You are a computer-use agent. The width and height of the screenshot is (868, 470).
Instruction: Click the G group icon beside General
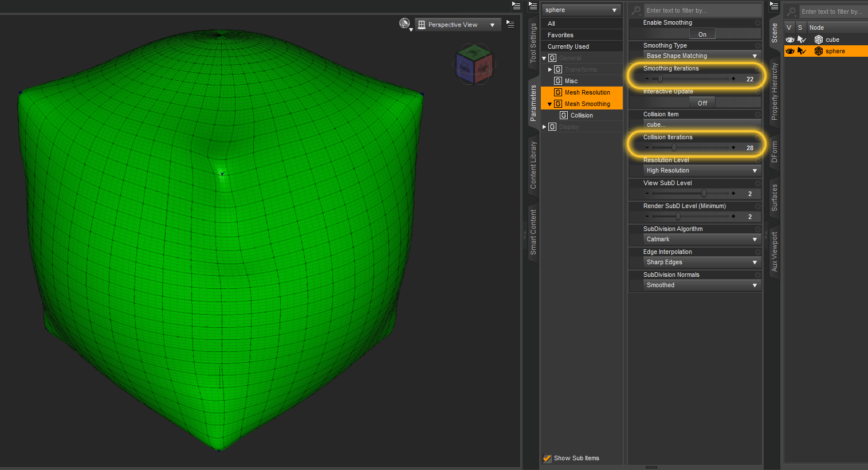(x=552, y=58)
